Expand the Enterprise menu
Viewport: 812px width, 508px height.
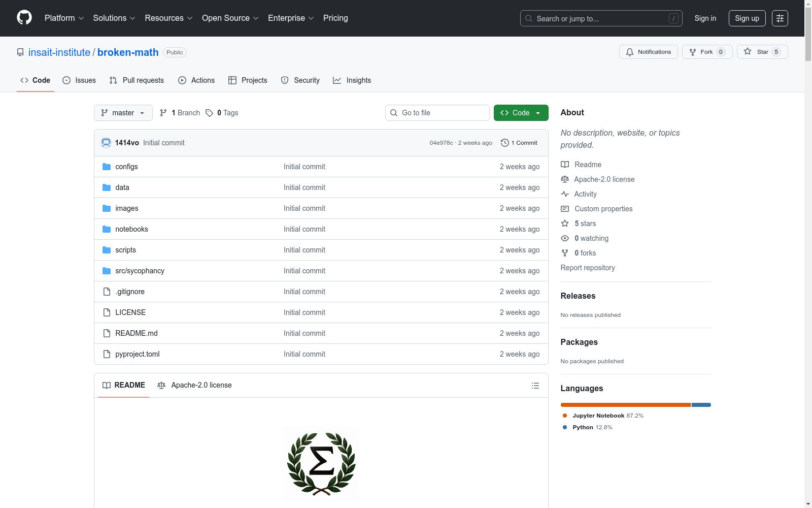291,18
